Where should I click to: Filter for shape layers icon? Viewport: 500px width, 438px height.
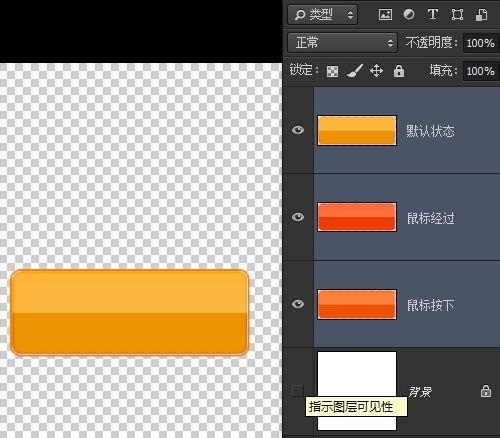click(457, 15)
